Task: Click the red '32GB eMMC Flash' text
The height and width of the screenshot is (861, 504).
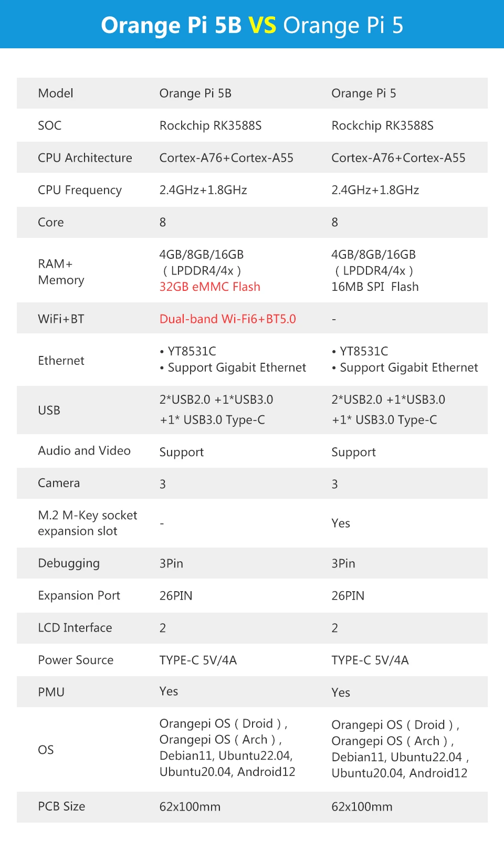Action: click(210, 287)
